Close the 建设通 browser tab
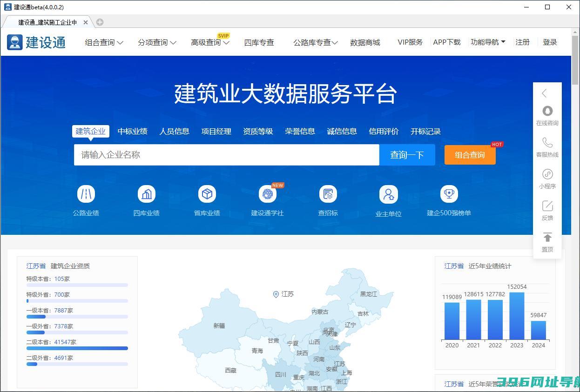 86,22
